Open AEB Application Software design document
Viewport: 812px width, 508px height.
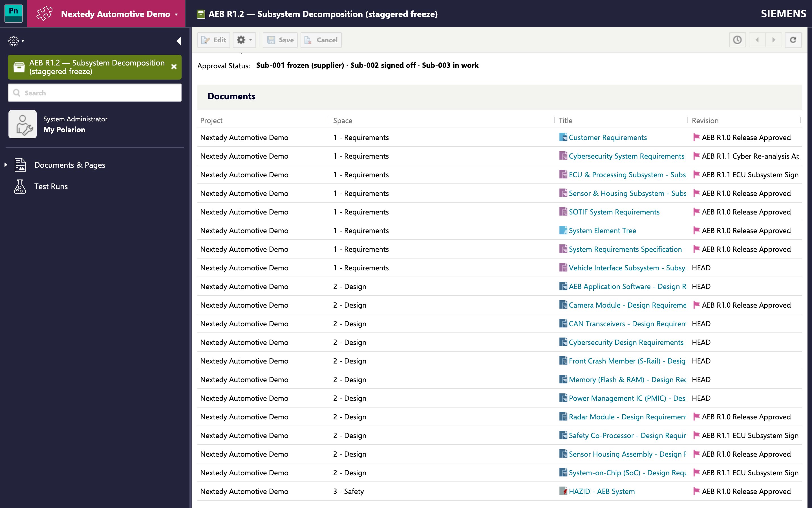627,286
